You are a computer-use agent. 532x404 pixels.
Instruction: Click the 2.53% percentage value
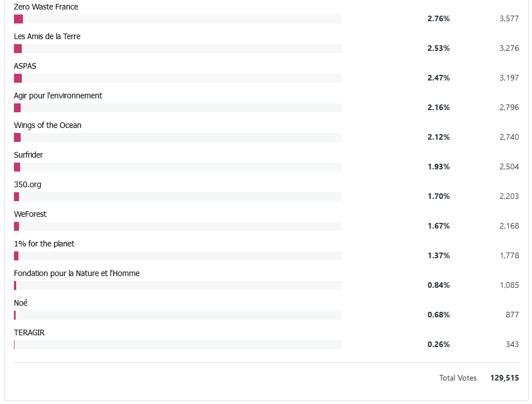tap(438, 48)
